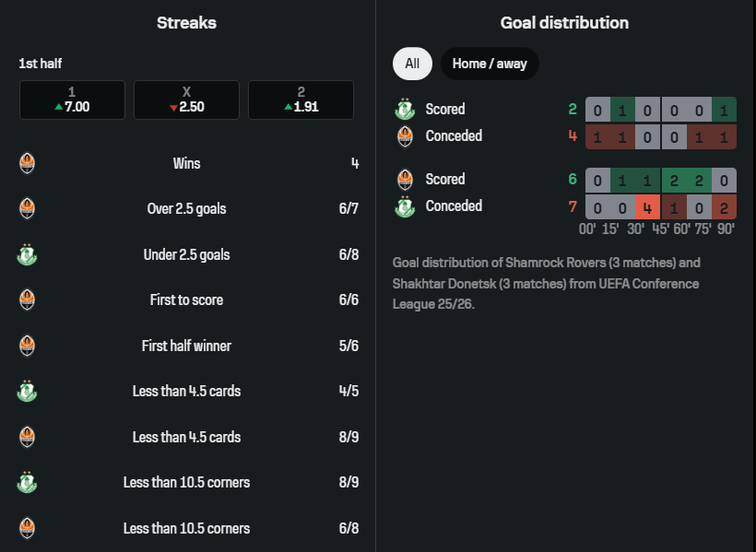Switch to Home / away distribution
This screenshot has width=756, height=552.
pyautogui.click(x=490, y=64)
